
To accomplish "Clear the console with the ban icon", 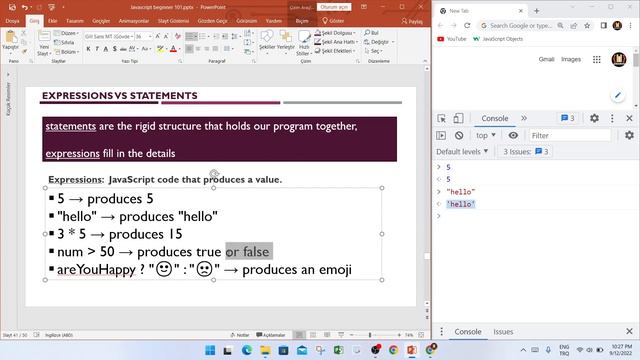I will pos(459,136).
